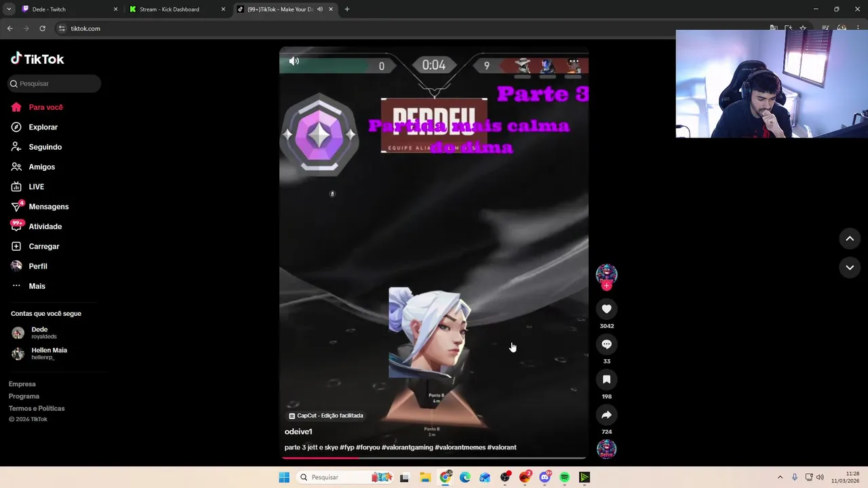Open the creator's avatar beside the video
Viewport: 868px width, 488px height.
(x=606, y=274)
